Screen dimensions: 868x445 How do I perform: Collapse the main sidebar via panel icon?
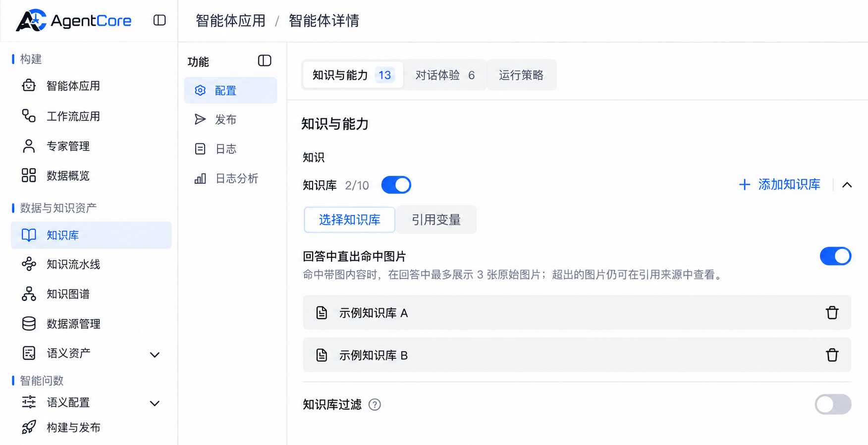(x=160, y=20)
